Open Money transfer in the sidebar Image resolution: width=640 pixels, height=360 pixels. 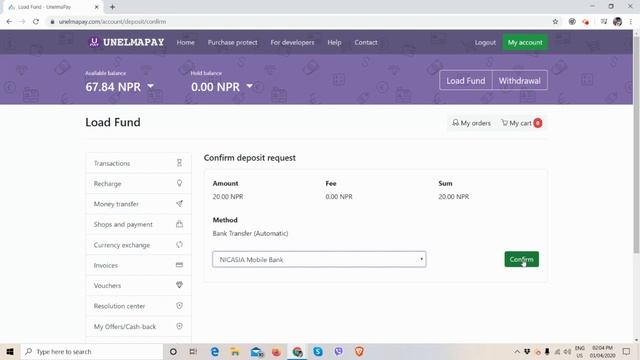click(x=138, y=204)
